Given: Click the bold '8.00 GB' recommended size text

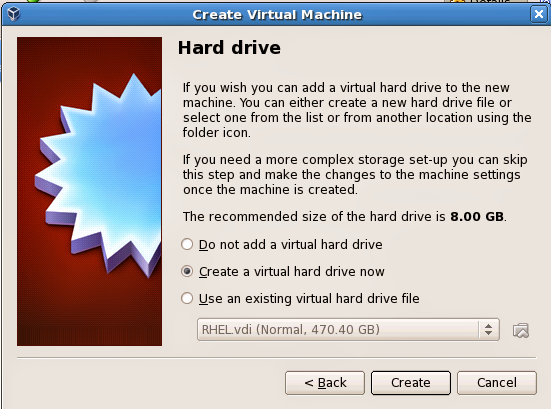Looking at the screenshot, I should (x=477, y=216).
